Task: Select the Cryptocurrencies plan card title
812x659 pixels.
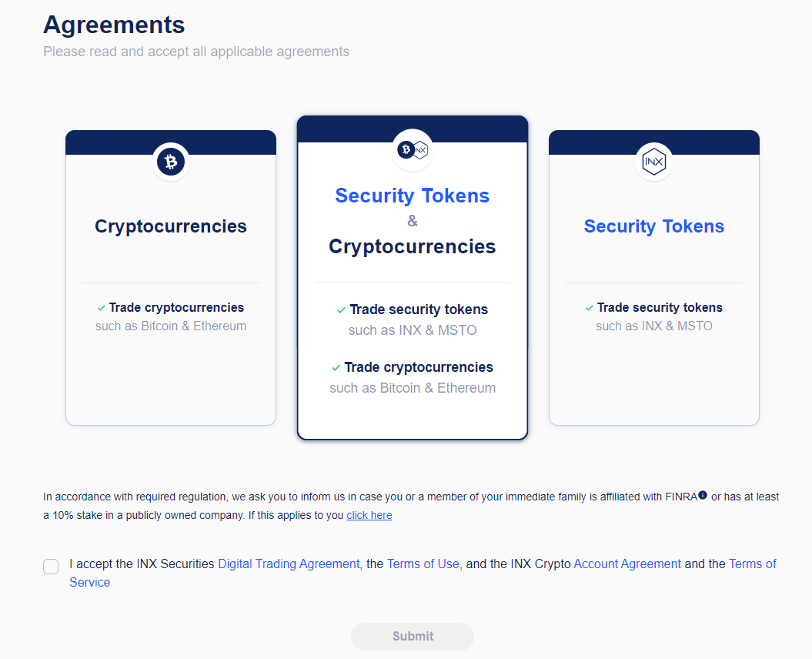Action: coord(171,226)
